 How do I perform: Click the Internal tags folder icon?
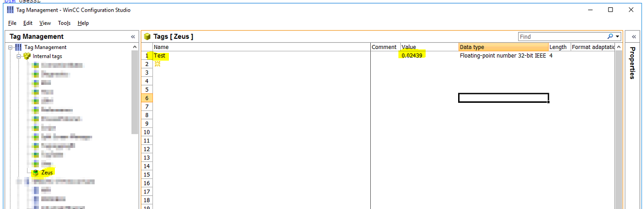(x=27, y=56)
